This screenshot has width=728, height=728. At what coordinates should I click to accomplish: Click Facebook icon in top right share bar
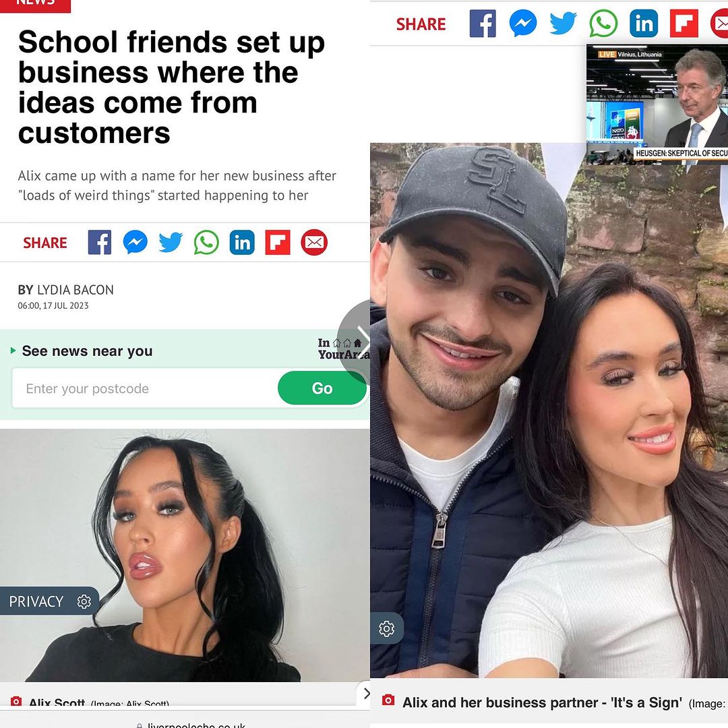[483, 23]
